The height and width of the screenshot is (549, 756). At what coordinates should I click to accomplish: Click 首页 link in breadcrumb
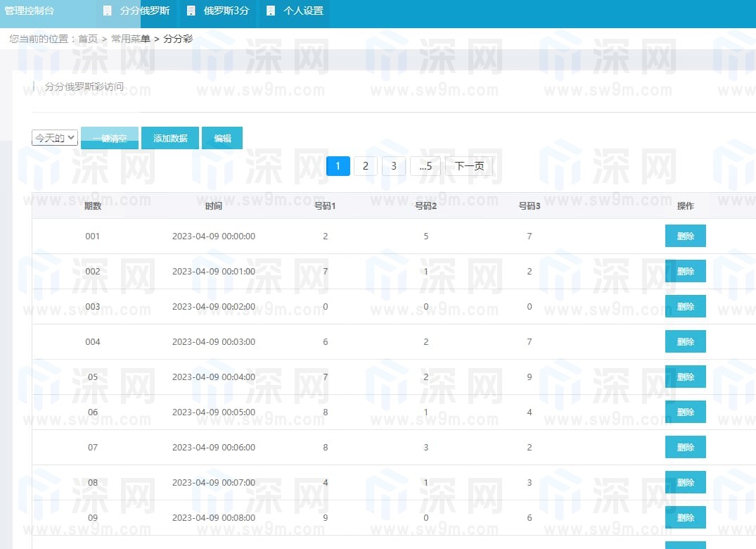[x=88, y=39]
